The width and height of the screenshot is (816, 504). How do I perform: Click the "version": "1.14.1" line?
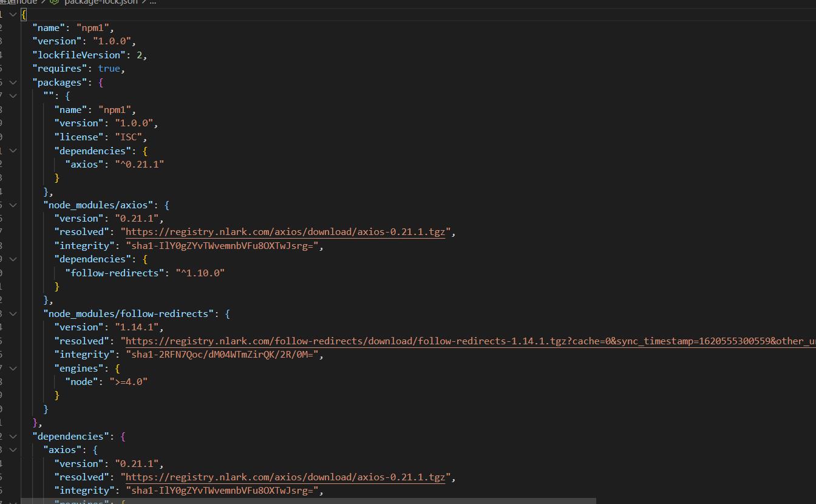109,327
